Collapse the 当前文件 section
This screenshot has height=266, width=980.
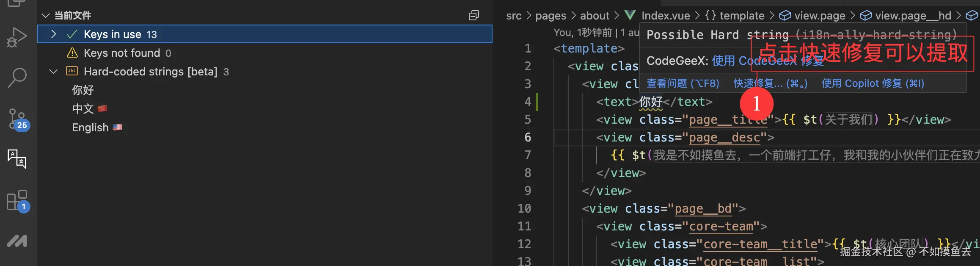(x=45, y=16)
